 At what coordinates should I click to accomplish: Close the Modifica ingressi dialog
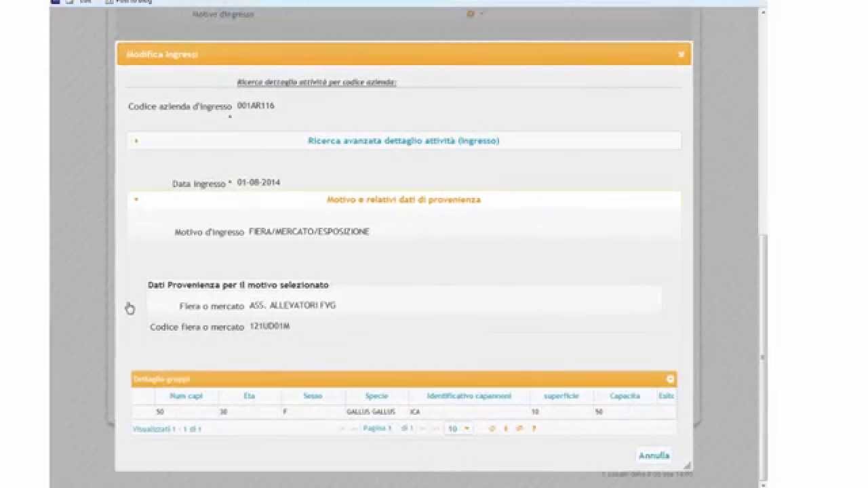(681, 55)
